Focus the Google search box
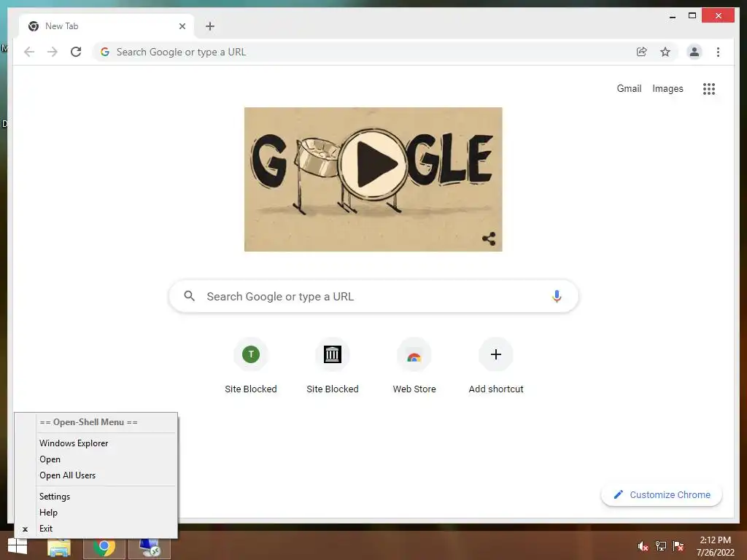747x560 pixels. point(374,296)
